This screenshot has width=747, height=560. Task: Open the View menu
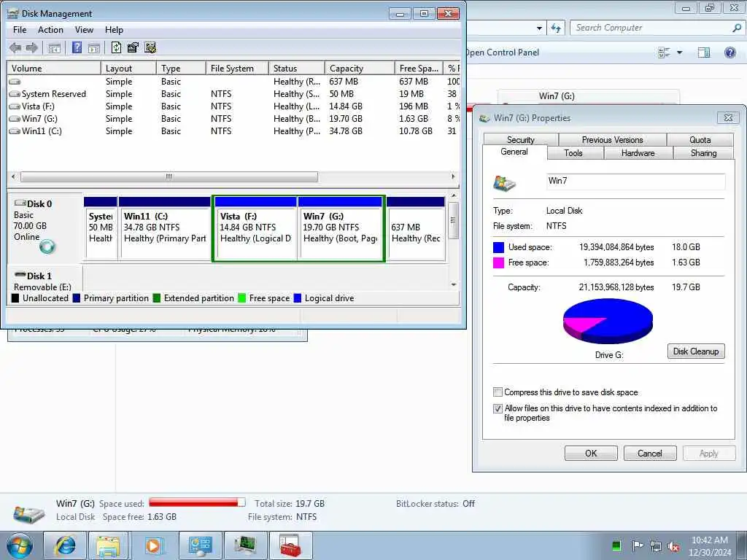point(84,29)
